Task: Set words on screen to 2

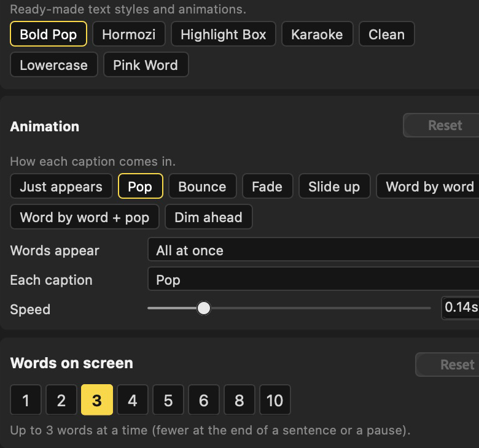Action: pos(61,400)
